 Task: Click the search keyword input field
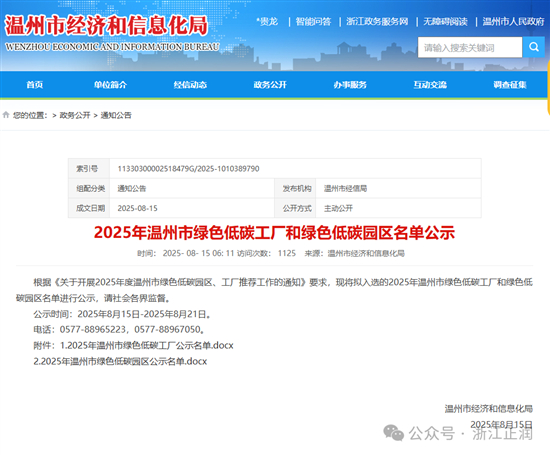470,47
